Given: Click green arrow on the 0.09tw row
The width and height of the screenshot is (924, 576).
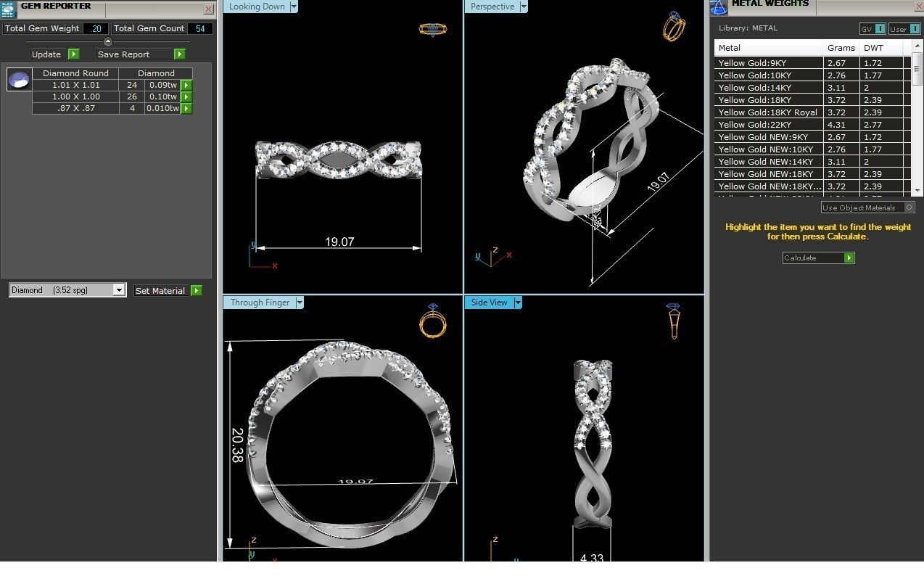Looking at the screenshot, I should coord(186,85).
